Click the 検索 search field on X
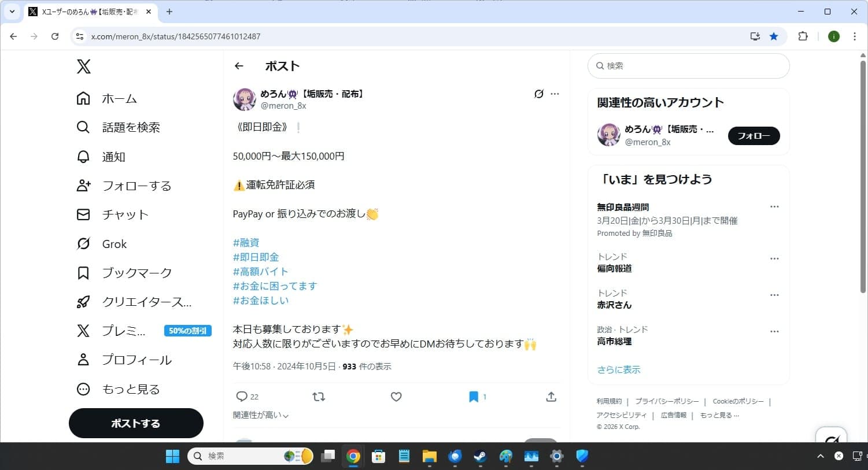Image resolution: width=868 pixels, height=470 pixels. [x=689, y=66]
